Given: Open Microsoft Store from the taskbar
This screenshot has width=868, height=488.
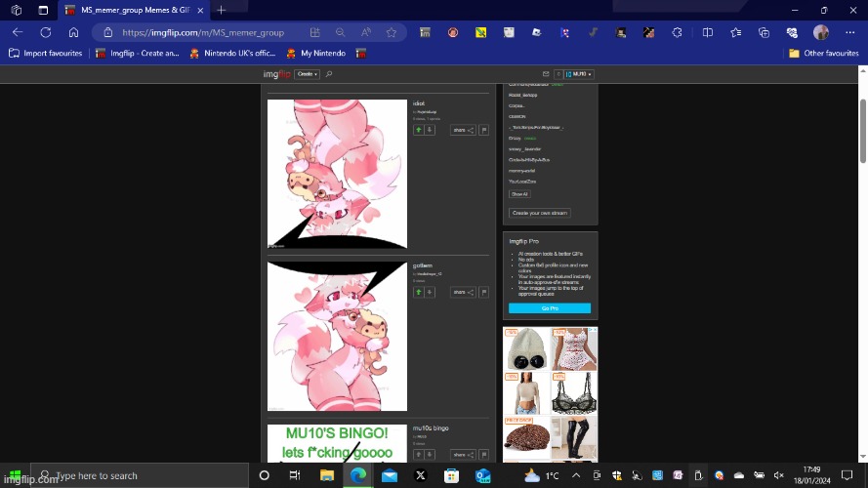Looking at the screenshot, I should (451, 475).
